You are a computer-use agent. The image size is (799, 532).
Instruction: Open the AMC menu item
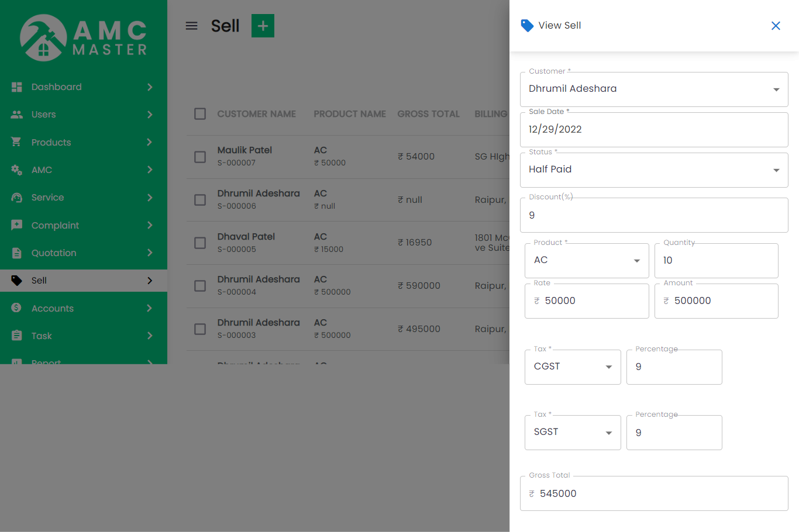[42, 170]
